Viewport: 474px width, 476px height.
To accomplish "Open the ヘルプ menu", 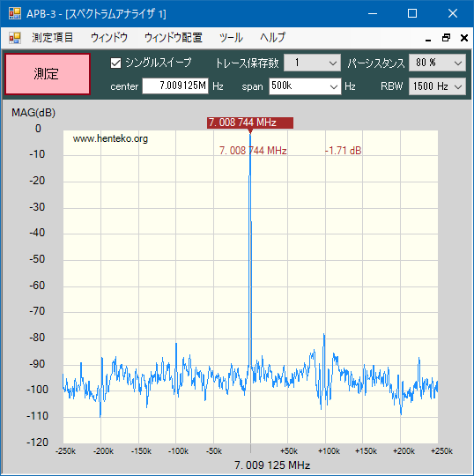I will tap(272, 38).
